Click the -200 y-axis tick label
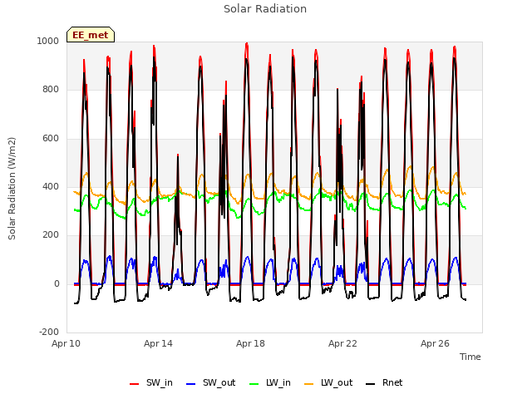 pos(49,332)
